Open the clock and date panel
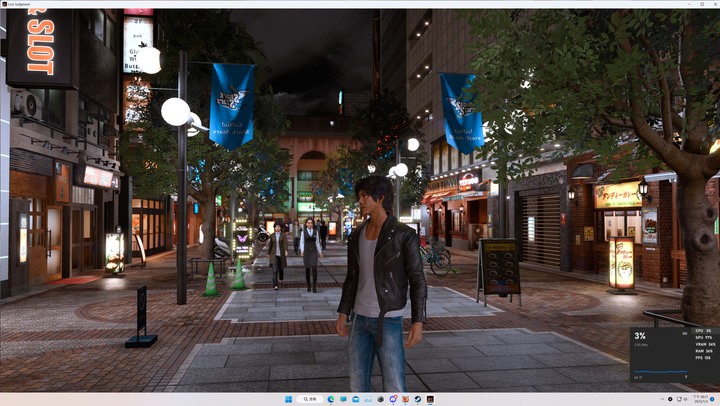720x406 pixels. 701,399
